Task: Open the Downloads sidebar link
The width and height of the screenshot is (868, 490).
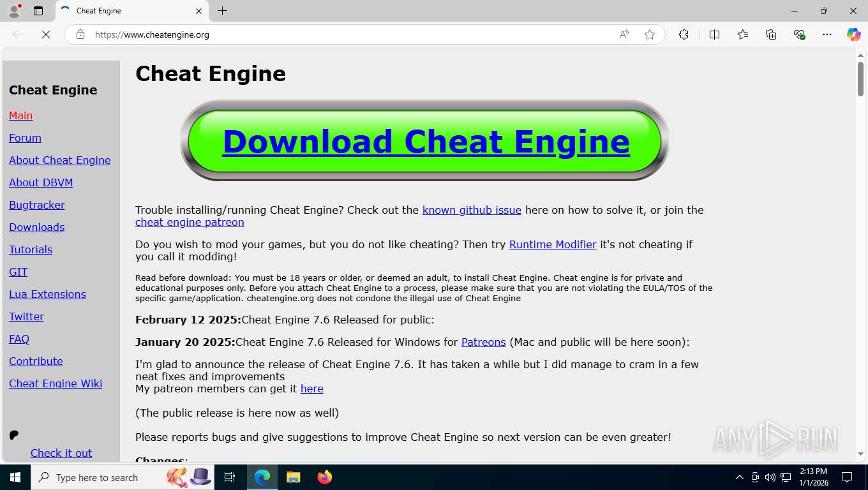Action: coord(36,227)
